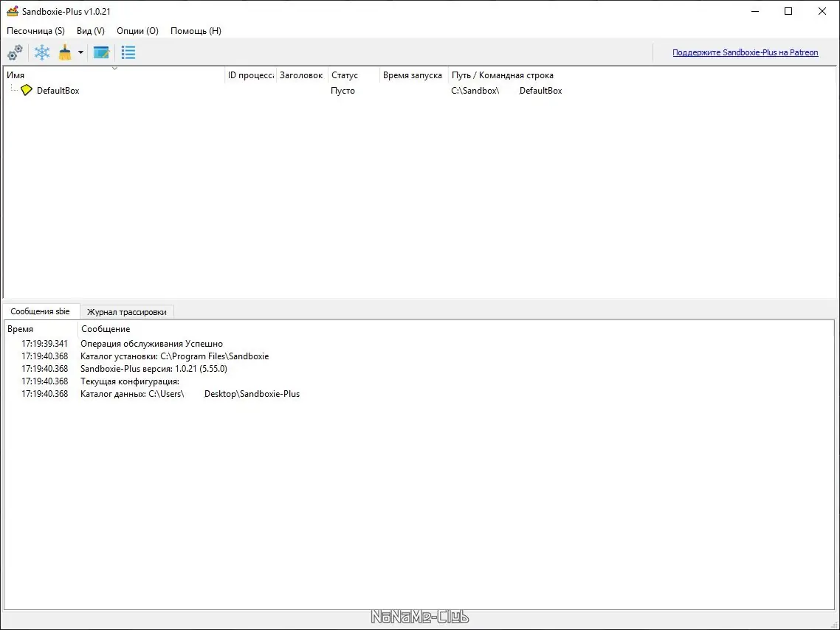This screenshot has width=840, height=630.
Task: Sort by the Время запуска column header
Action: (413, 75)
